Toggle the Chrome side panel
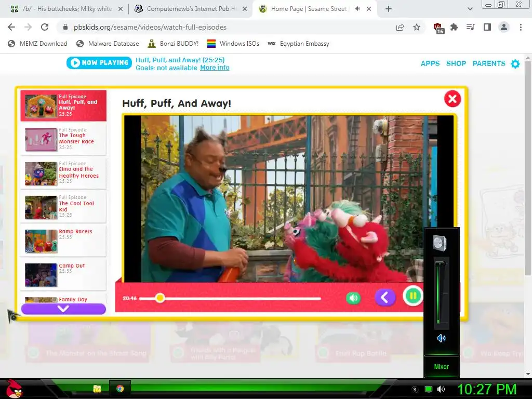532x399 pixels. point(487,27)
